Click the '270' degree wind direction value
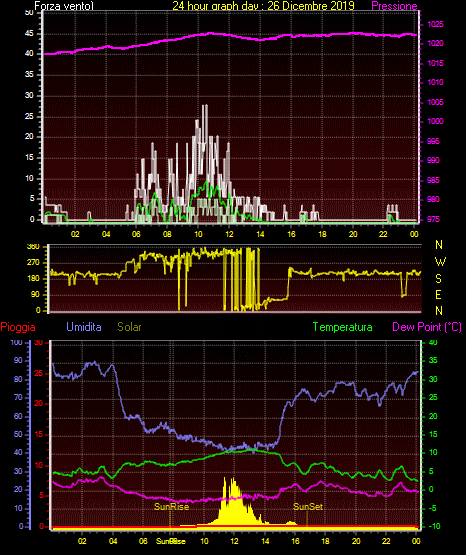Viewport: 466px width, 555px height. pos(34,263)
